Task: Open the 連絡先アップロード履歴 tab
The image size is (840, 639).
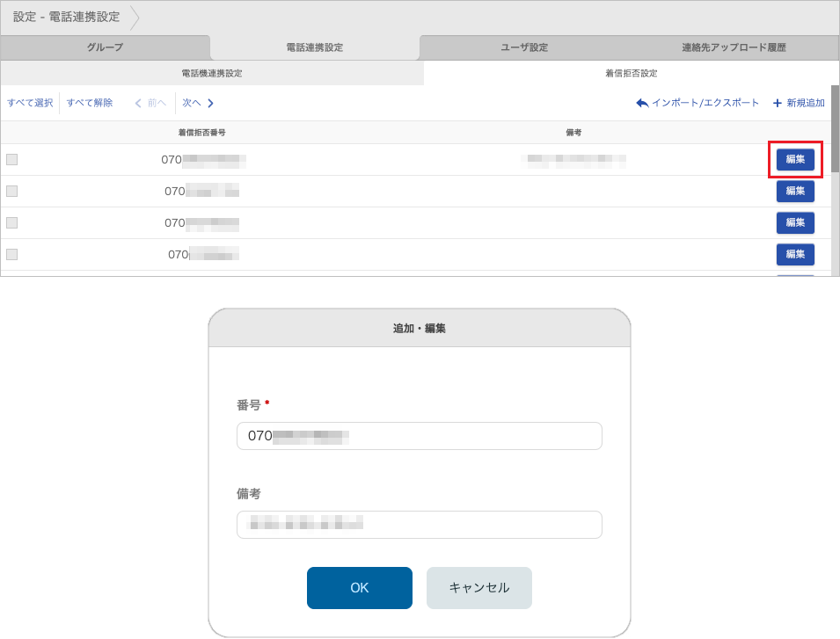Action: 734,47
